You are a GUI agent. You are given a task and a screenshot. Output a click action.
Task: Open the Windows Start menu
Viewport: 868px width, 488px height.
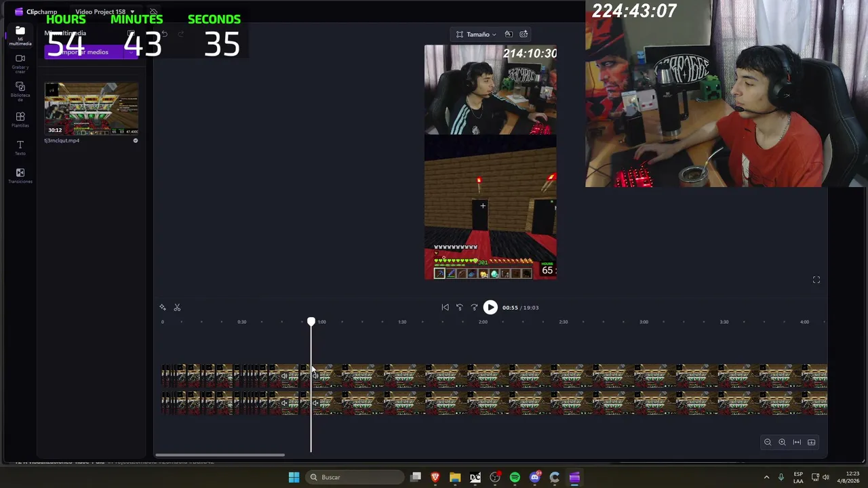point(294,477)
